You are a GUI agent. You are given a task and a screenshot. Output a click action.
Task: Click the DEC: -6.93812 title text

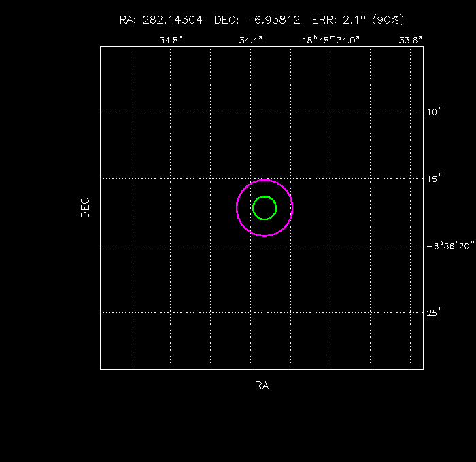coord(257,20)
